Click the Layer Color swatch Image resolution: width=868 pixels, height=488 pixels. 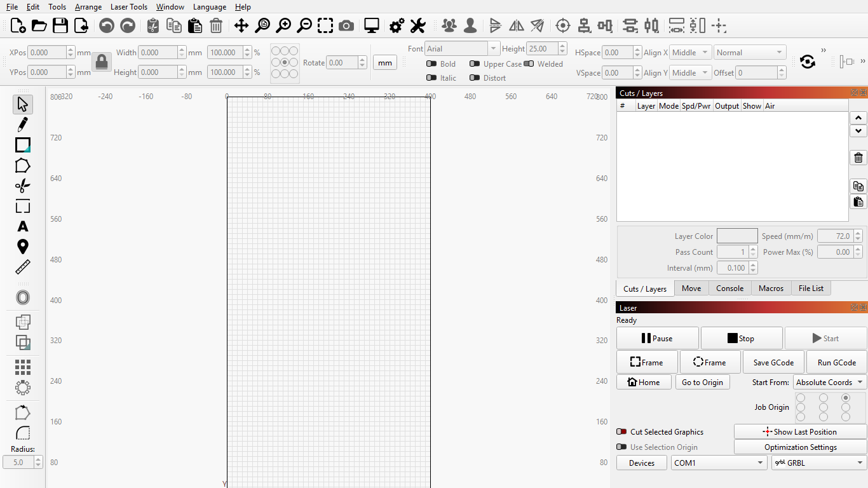(x=737, y=236)
